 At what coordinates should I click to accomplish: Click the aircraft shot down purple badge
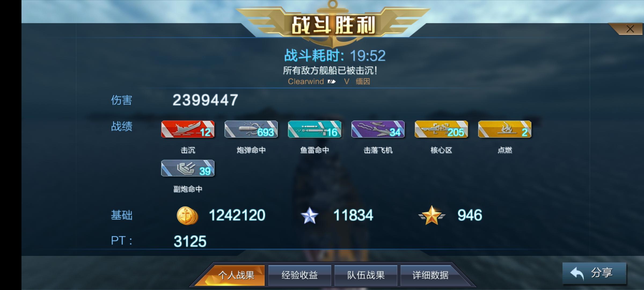(x=378, y=129)
